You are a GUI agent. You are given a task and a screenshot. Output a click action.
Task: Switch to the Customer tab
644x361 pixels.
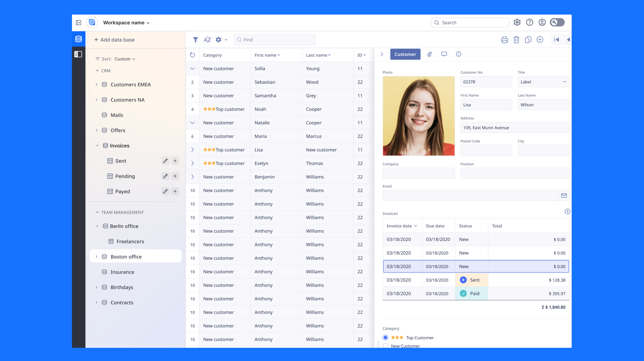coord(405,54)
